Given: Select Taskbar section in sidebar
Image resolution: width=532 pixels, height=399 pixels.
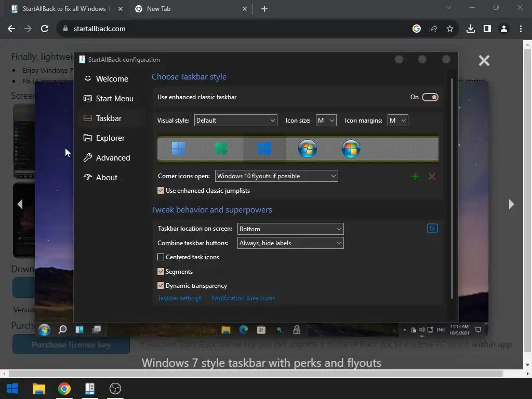Looking at the screenshot, I should pyautogui.click(x=112, y=118).
